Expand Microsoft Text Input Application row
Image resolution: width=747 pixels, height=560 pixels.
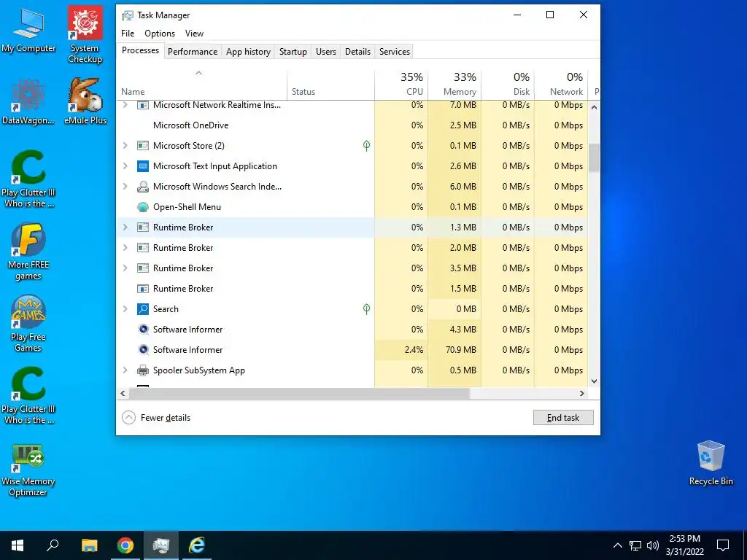tap(125, 166)
